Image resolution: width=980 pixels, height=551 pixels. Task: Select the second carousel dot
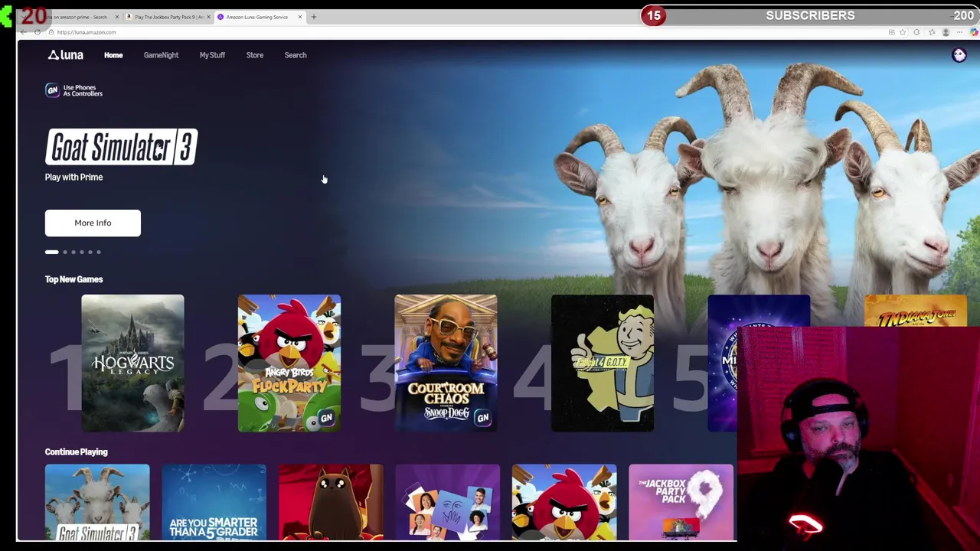[x=65, y=252]
